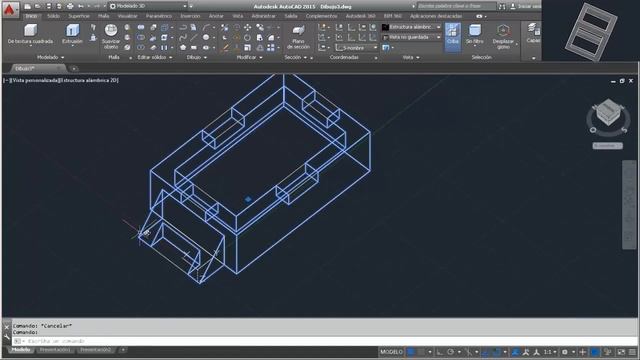The image size is (640, 360).
Task: Open the Capas layers panel icon
Action: (533, 29)
